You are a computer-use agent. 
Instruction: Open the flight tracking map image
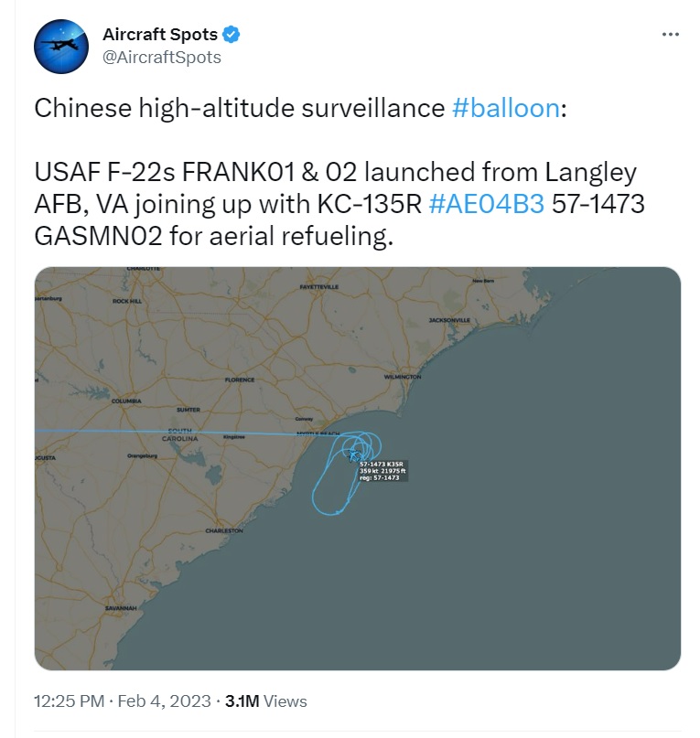(x=358, y=468)
